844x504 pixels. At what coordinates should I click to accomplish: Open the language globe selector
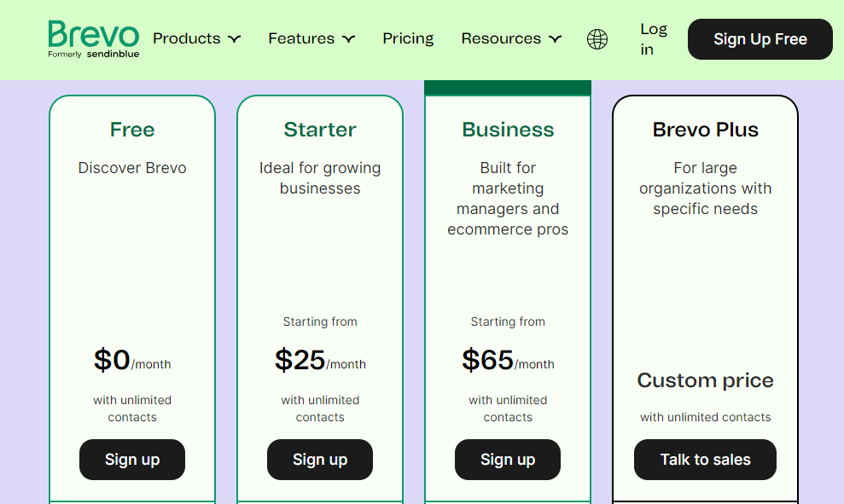[x=597, y=39]
